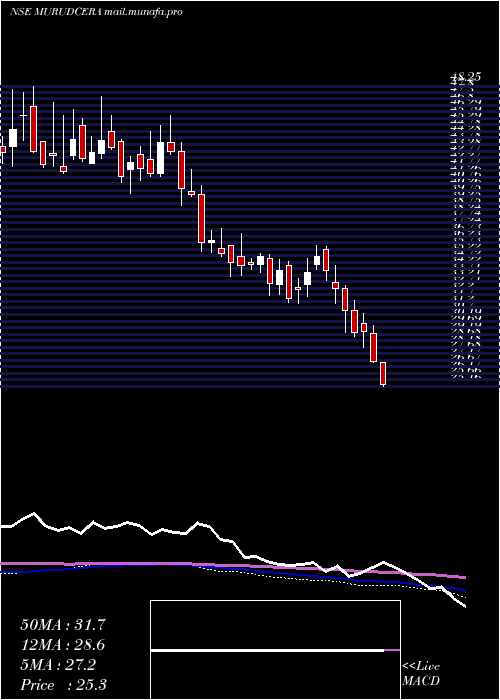This screenshot has width=500, height=700.
Task: Click the Price : 25.3 value
Action: point(63,685)
